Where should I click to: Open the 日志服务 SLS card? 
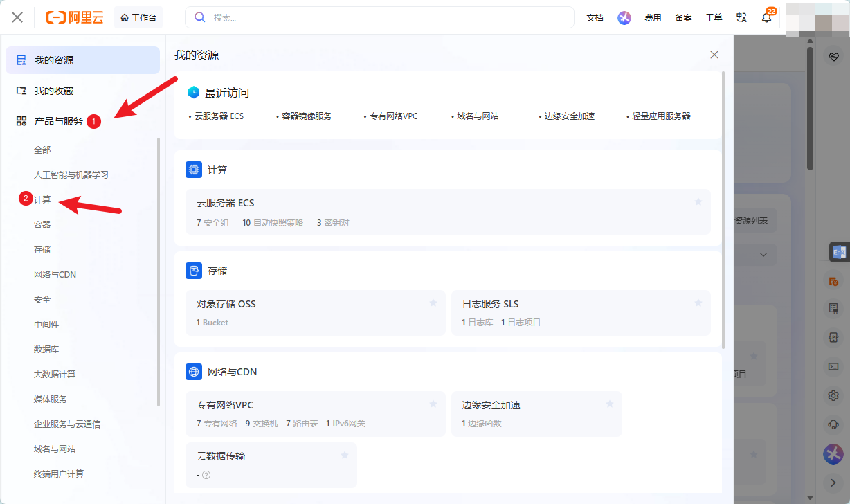(x=581, y=313)
